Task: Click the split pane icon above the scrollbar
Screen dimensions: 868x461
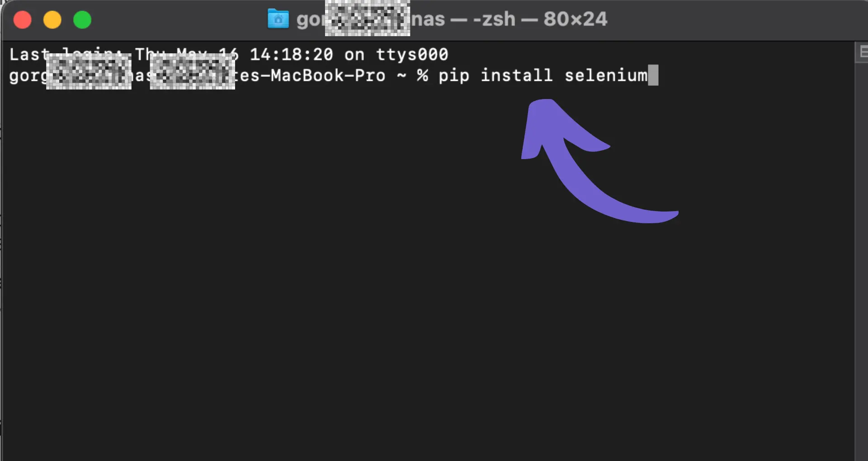Action: [x=863, y=52]
